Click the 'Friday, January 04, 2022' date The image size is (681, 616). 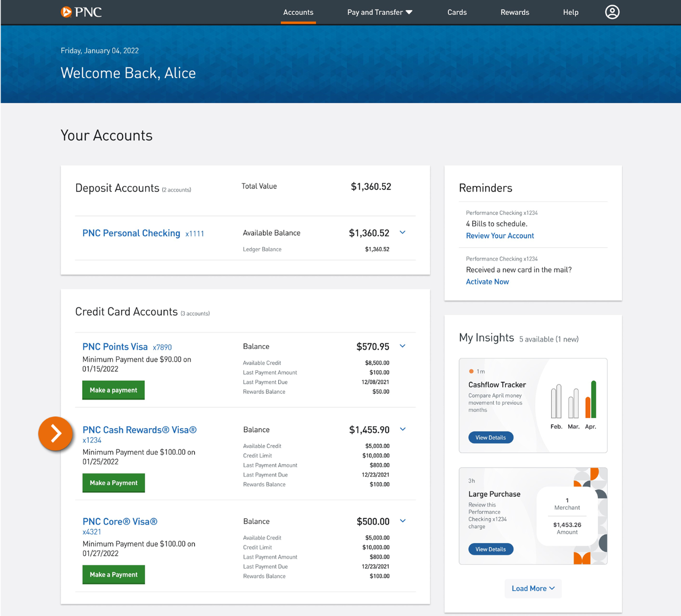tap(99, 51)
